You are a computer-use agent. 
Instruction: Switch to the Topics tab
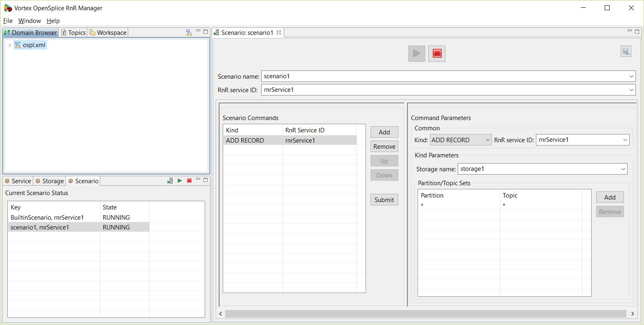pyautogui.click(x=73, y=32)
